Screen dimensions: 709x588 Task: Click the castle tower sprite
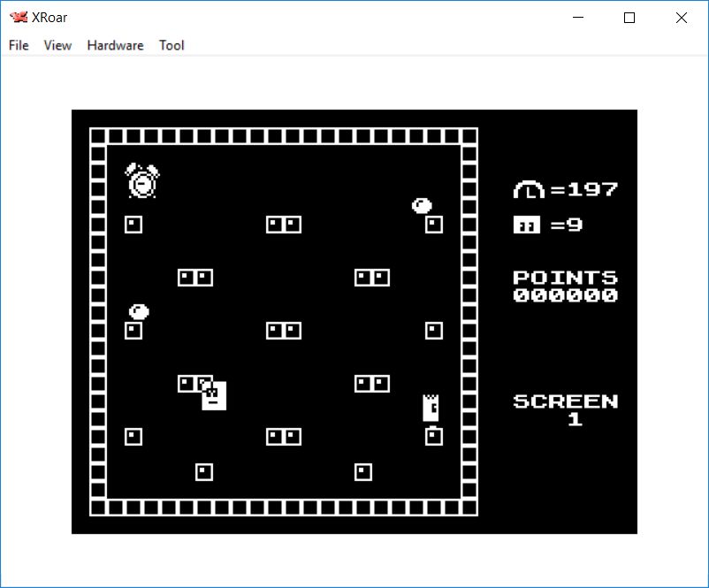pos(431,407)
